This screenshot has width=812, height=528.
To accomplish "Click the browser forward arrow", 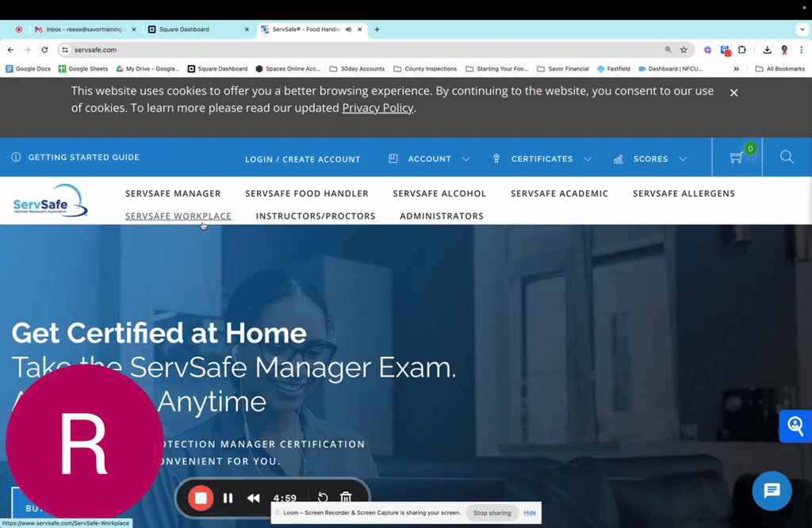I will click(x=28, y=50).
